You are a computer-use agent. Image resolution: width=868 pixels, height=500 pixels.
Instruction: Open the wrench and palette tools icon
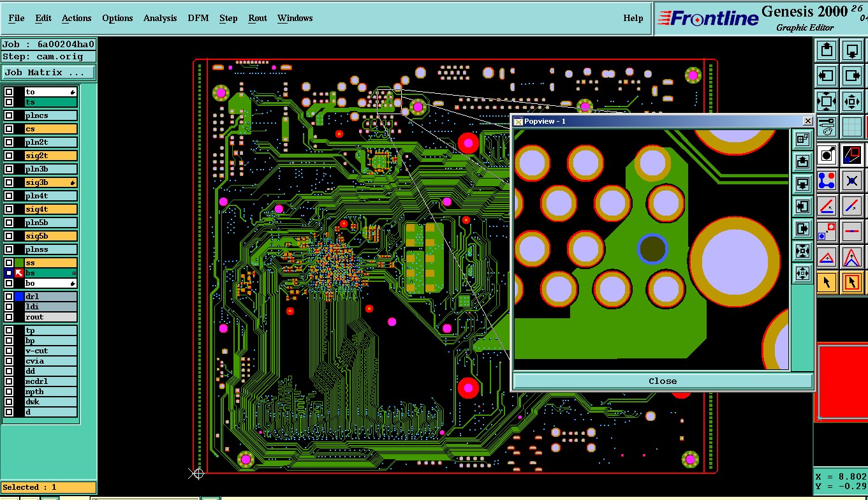coord(827,126)
